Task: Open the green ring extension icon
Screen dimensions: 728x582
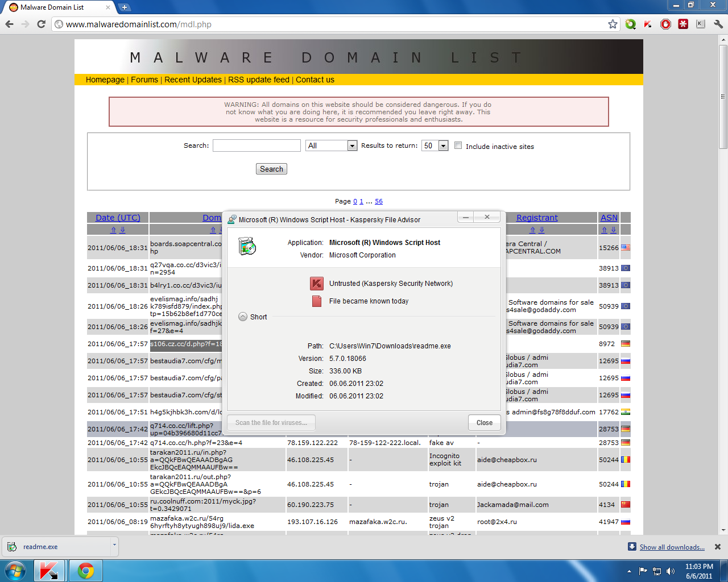Action: click(630, 24)
